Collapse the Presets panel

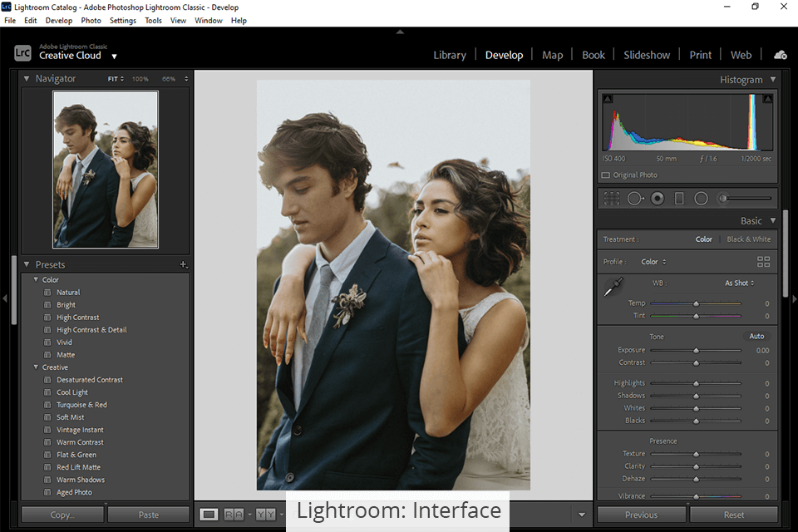point(27,264)
